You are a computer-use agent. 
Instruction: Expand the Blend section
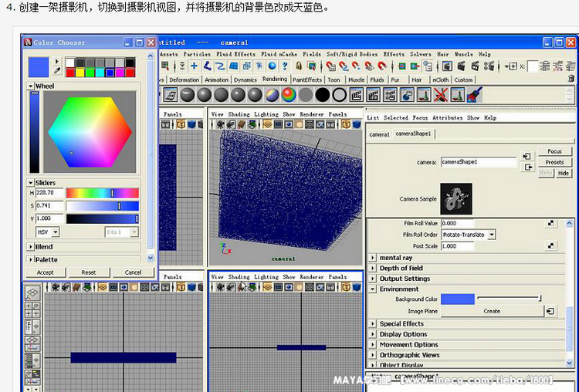coord(31,247)
